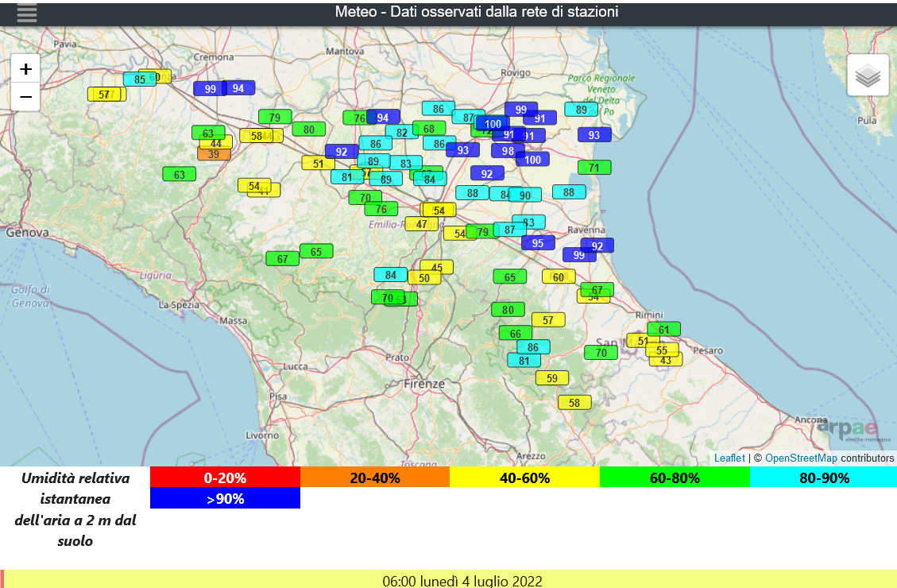Viewport: 897px width, 588px height.
Task: Zoom out with the minus button
Action: pyautogui.click(x=25, y=97)
